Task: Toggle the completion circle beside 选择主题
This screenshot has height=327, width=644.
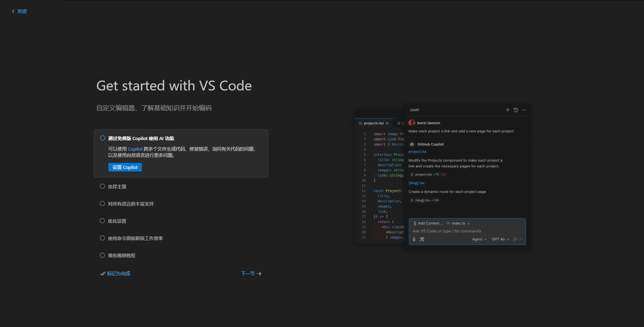Action: 102,186
